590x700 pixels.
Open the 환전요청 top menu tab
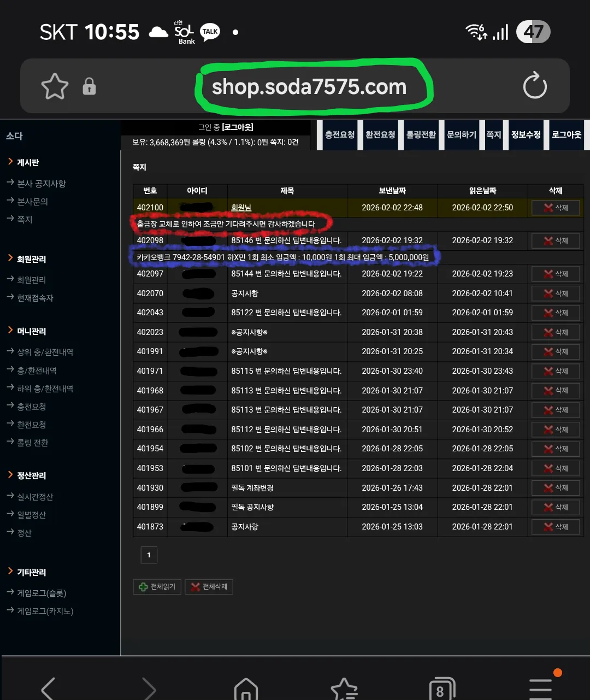pos(380,134)
